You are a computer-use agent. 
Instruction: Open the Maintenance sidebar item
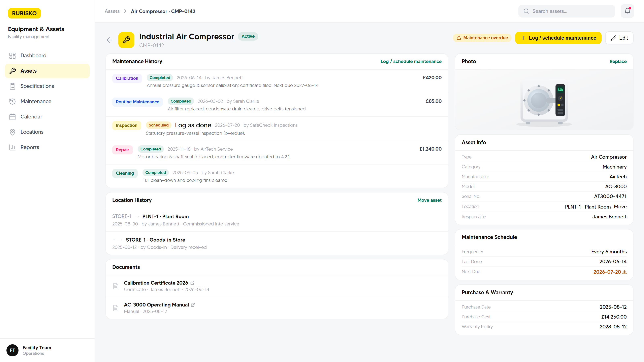(x=47, y=101)
